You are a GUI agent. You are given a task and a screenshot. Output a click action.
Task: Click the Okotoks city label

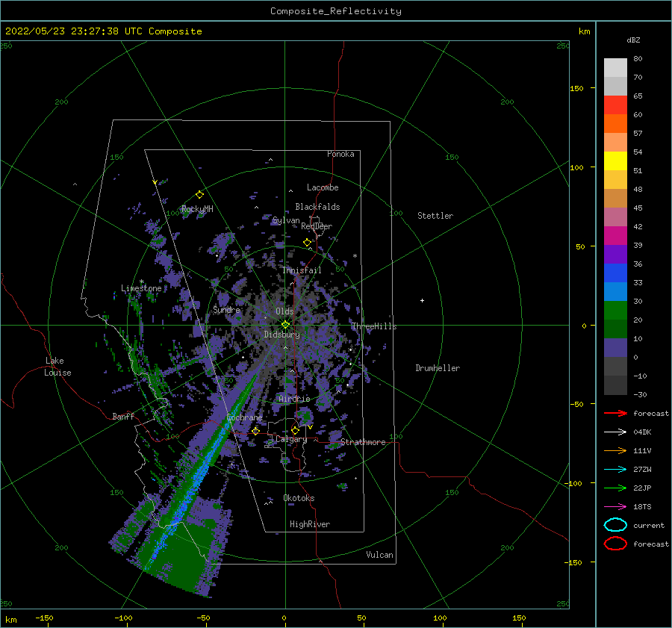point(299,498)
